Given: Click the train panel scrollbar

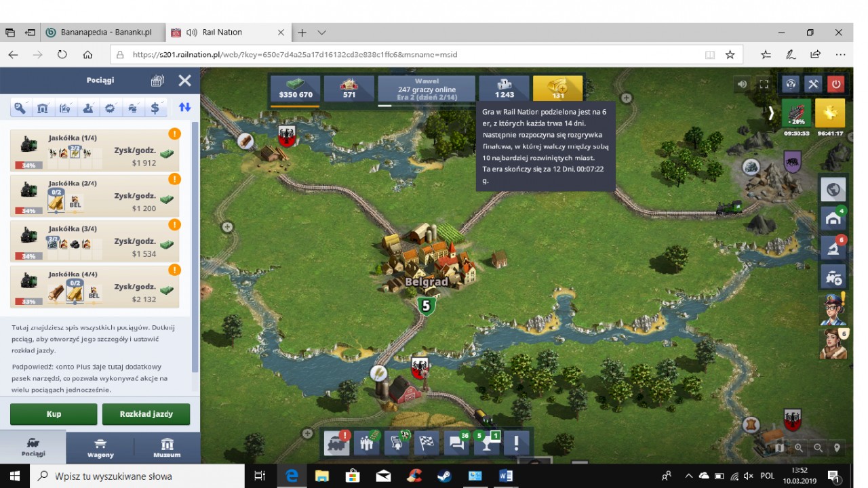Looking at the screenshot, I should 195,247.
